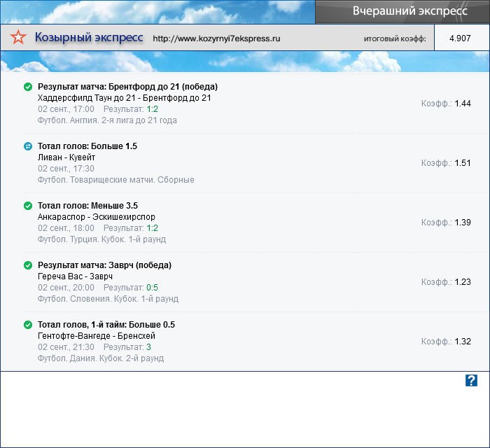Click Тотал голов, 1-й тайм: Больше 0.5
This screenshot has height=448, width=490.
tap(106, 325)
